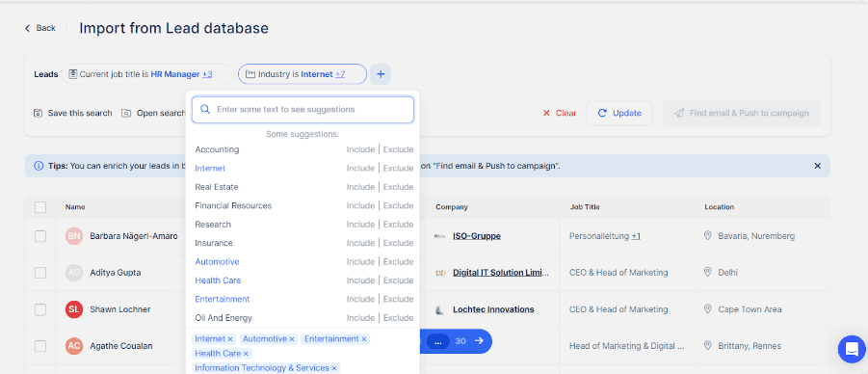The image size is (868, 374).
Task: Remove Information Technology & Services tag
Action: click(x=333, y=368)
